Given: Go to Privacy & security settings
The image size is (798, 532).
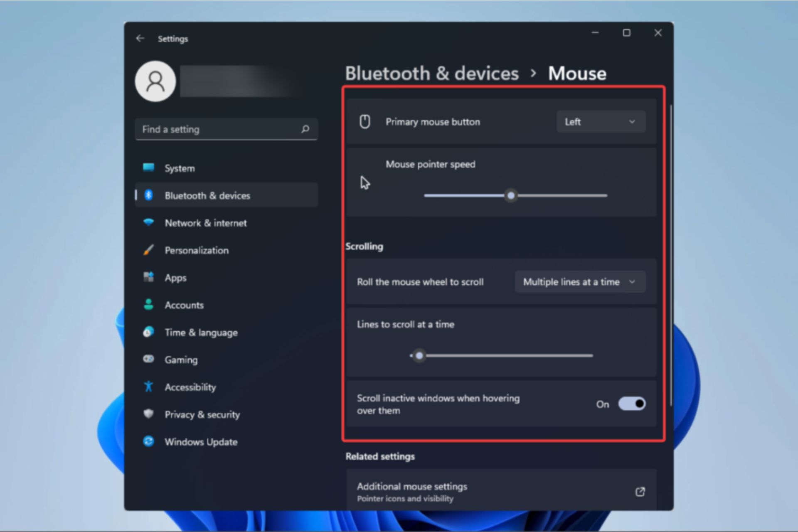Looking at the screenshot, I should click(227, 414).
